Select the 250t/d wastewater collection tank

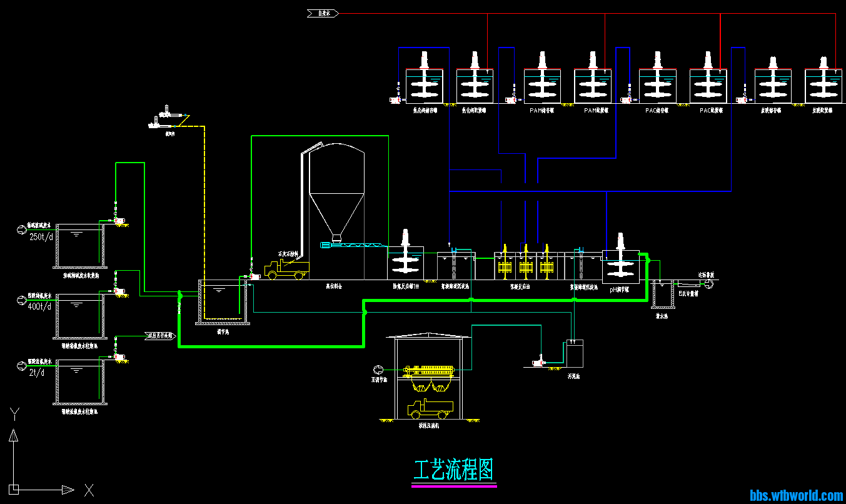coord(80,248)
